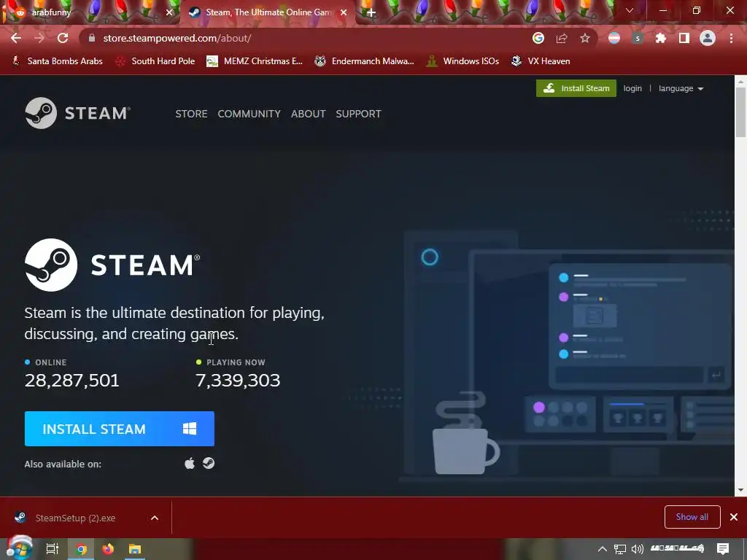Click the padlock site info icon
The width and height of the screenshot is (747, 560).
click(x=92, y=38)
